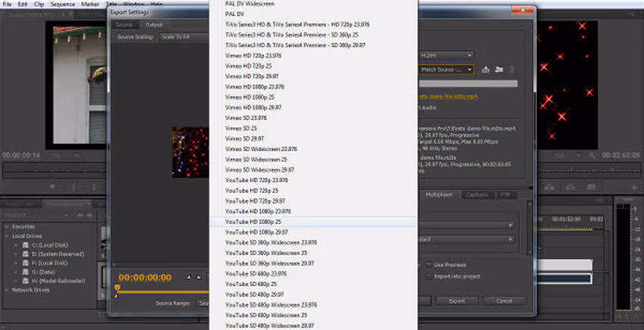This screenshot has width=644, height=330.
Task: Select Vimeo HD 1080p 29.97 preset
Action: pos(313,107)
